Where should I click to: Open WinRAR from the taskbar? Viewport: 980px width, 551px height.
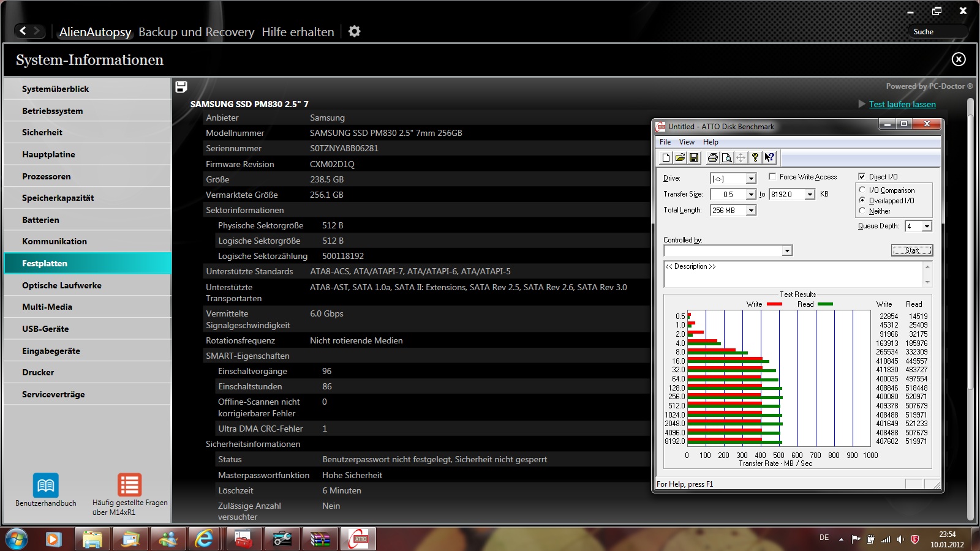(x=320, y=539)
